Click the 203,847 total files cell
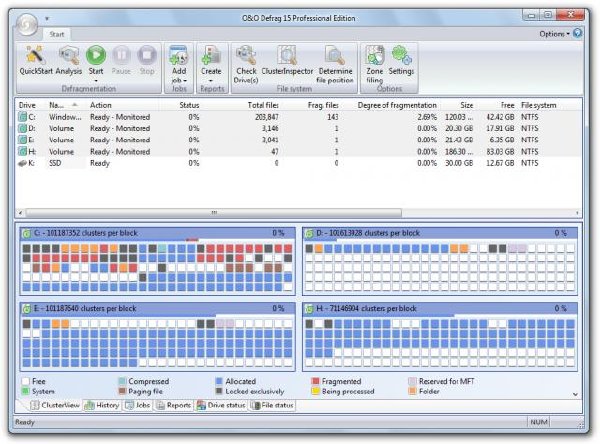The image size is (600, 444). (x=267, y=117)
